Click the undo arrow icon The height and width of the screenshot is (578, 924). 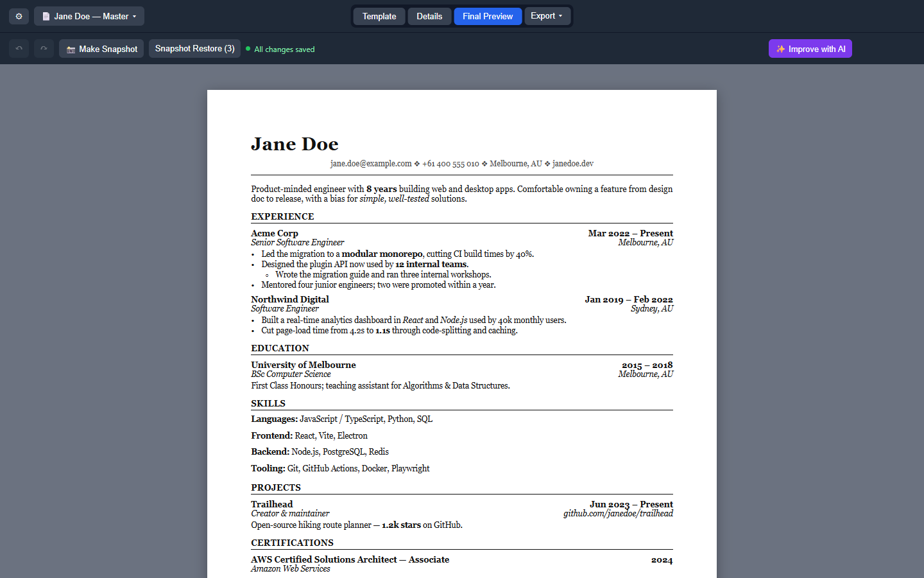pyautogui.click(x=19, y=49)
